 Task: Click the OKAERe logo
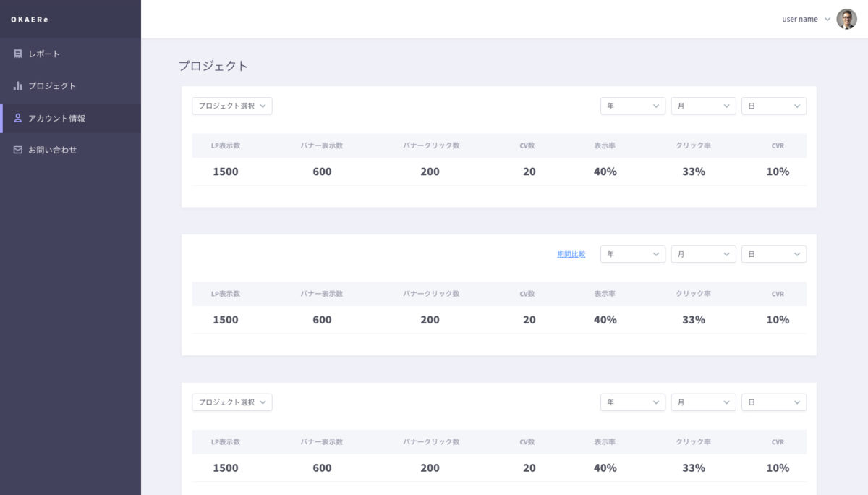(x=30, y=20)
